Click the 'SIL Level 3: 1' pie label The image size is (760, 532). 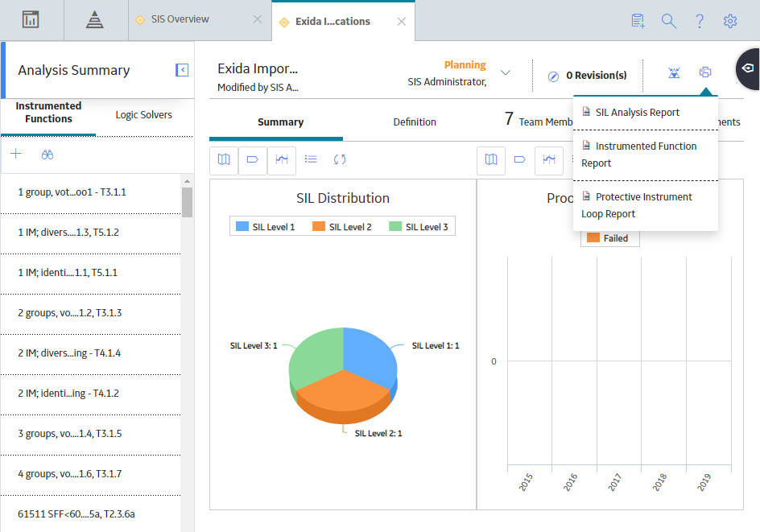254,345
